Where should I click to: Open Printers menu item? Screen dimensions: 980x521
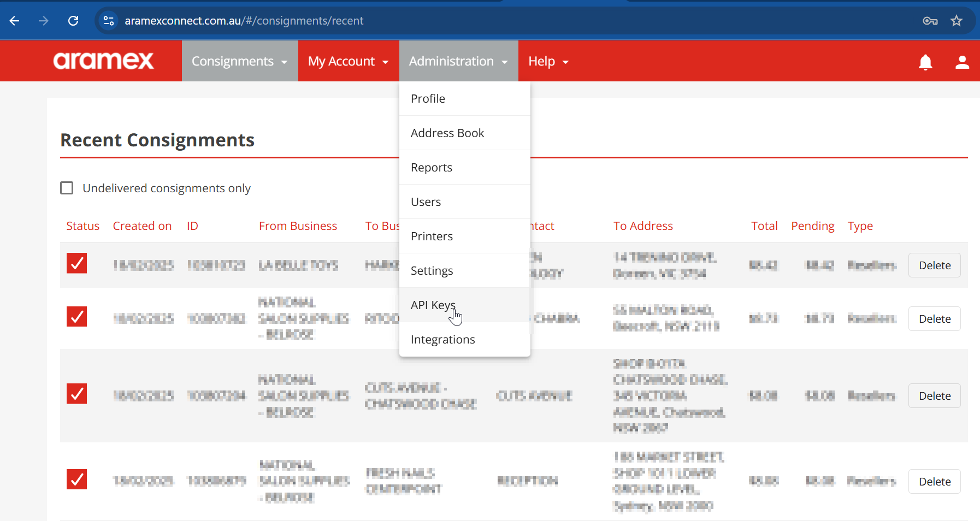point(465,236)
